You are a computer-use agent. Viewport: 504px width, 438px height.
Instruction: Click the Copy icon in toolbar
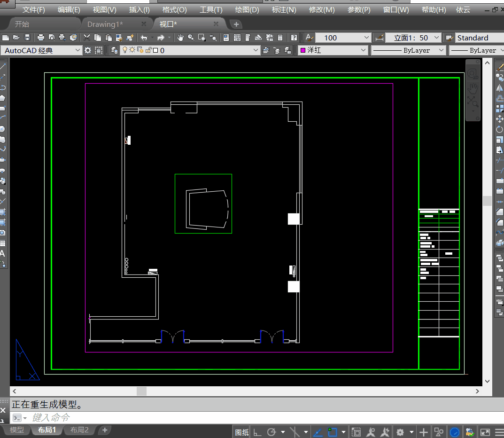coord(98,38)
